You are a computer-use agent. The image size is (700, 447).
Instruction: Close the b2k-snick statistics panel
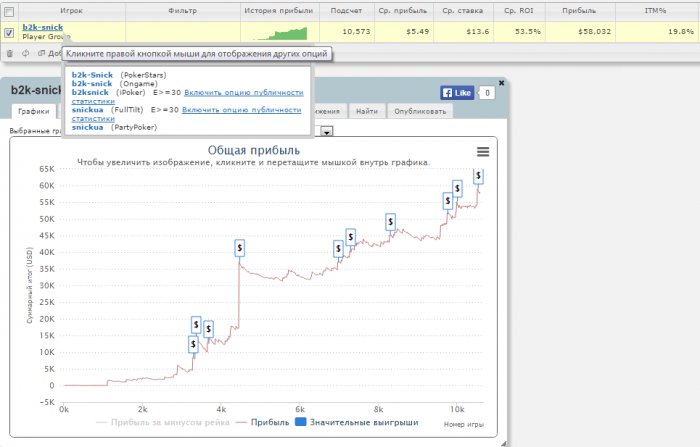501,83
